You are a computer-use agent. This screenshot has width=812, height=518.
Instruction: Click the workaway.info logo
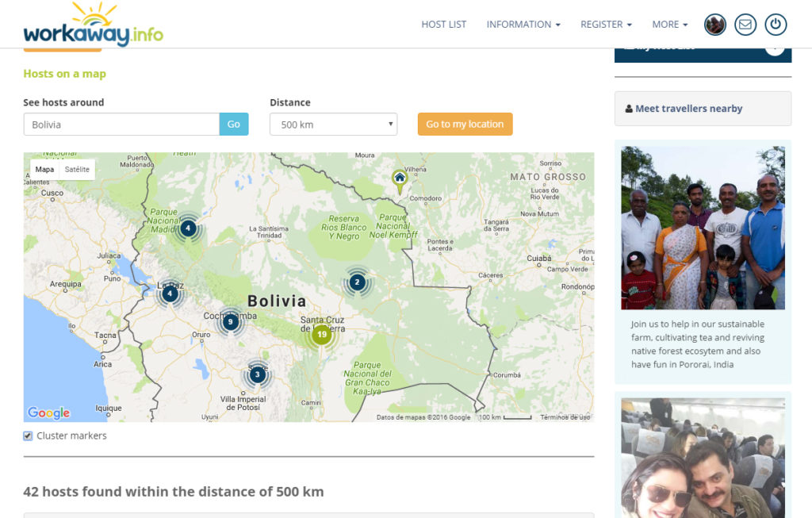pos(94,25)
